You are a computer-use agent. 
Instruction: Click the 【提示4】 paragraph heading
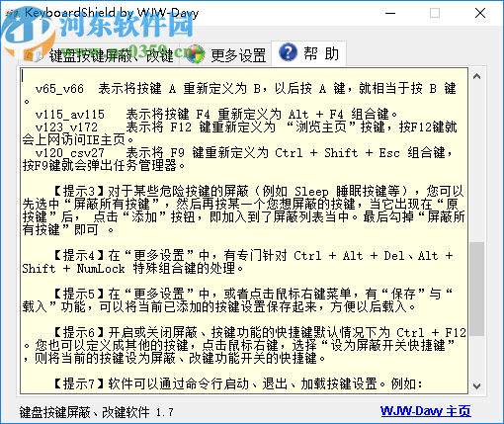79,256
